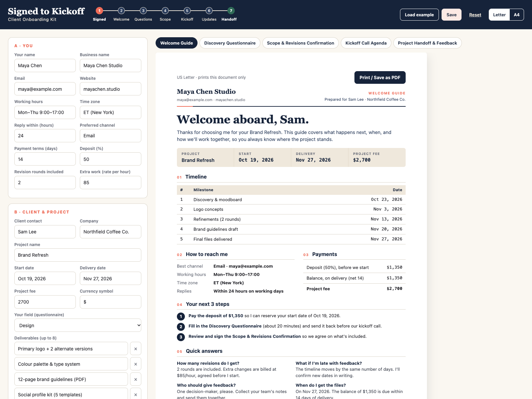This screenshot has width=532, height=399.
Task: Go to step 6 Updates
Action: [209, 14]
